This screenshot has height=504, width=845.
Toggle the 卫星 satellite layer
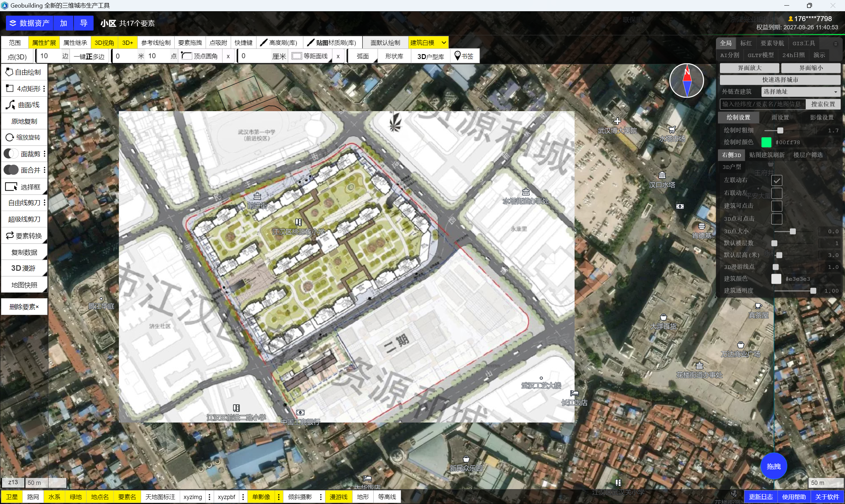pos(12,497)
